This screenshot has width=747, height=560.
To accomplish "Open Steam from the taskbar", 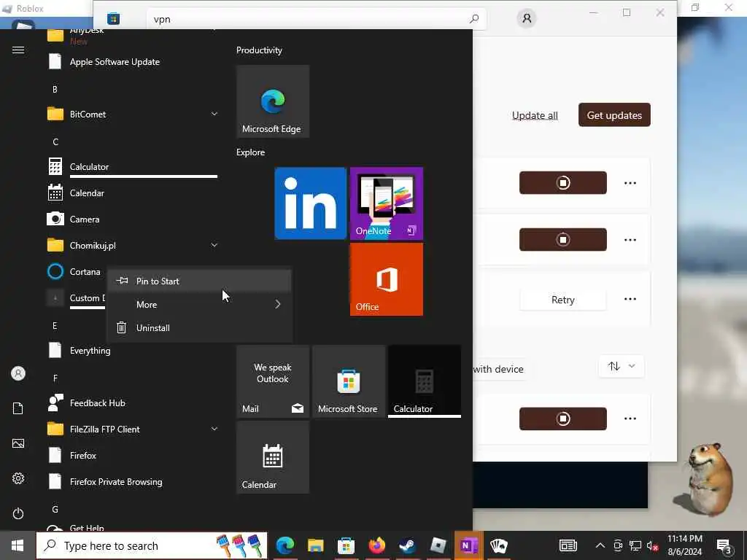I will pyautogui.click(x=407, y=545).
